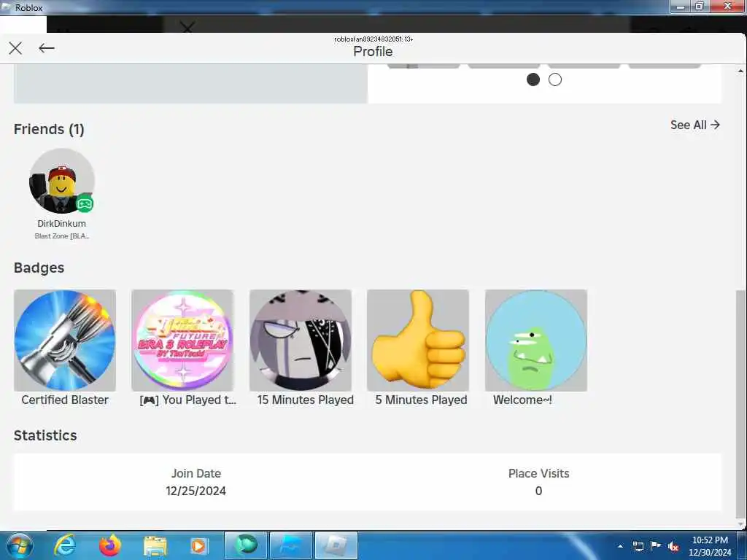Screen dimensions: 747x560
Task: Click the in-game status icon on DirkDinkum's avatar
Action: point(85,204)
